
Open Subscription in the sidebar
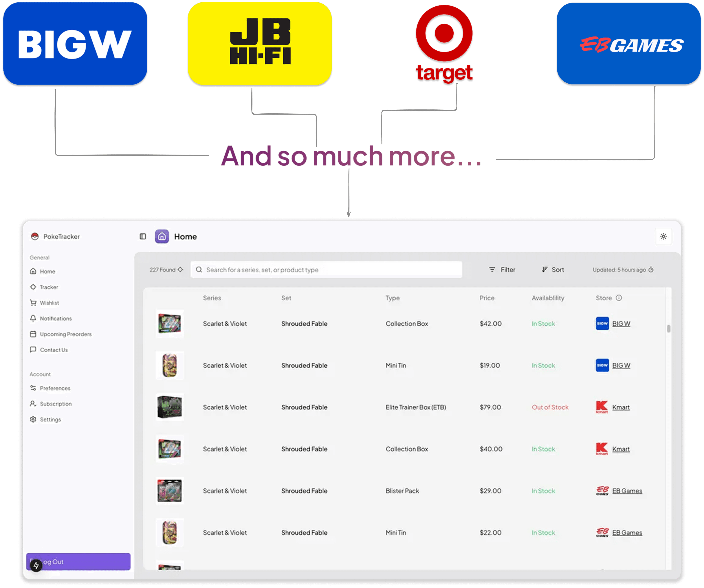[51, 404]
